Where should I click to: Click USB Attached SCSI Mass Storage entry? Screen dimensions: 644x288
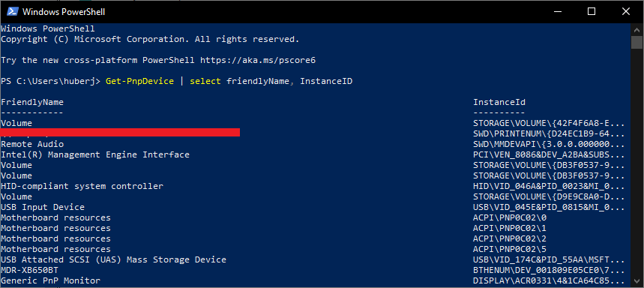(113, 259)
